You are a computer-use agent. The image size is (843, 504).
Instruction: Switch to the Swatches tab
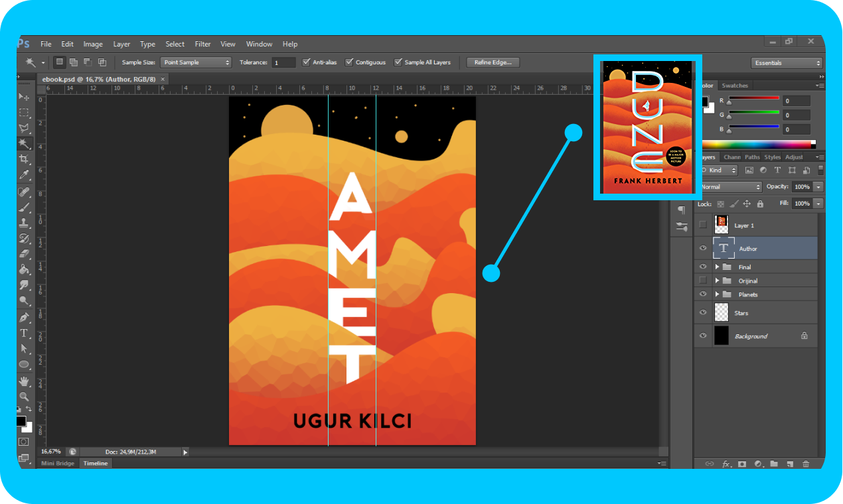[x=735, y=85]
